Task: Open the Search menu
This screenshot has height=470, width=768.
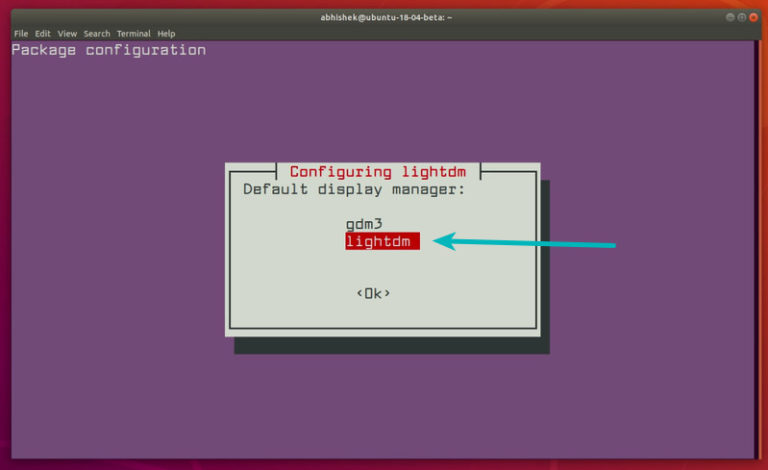Action: (97, 33)
